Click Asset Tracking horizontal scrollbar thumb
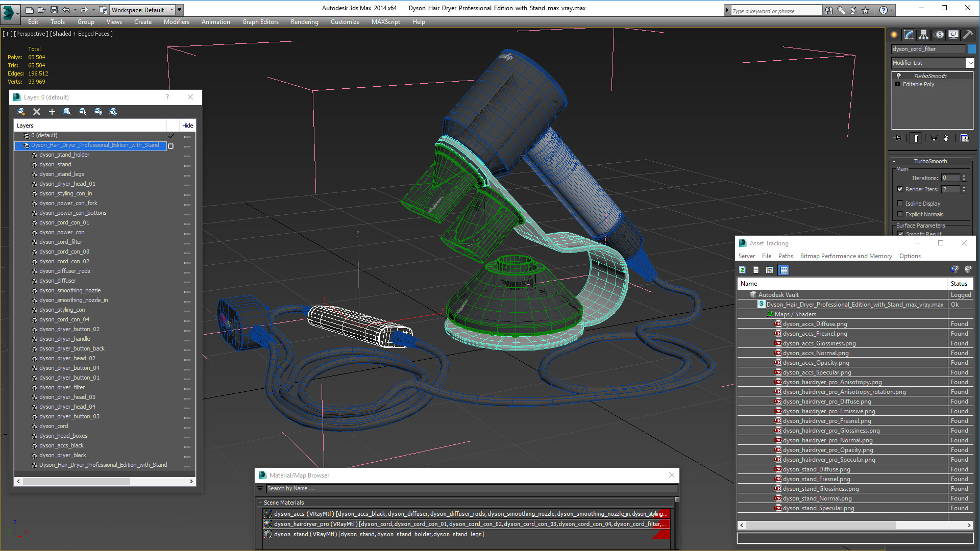The height and width of the screenshot is (551, 980). tap(821, 525)
